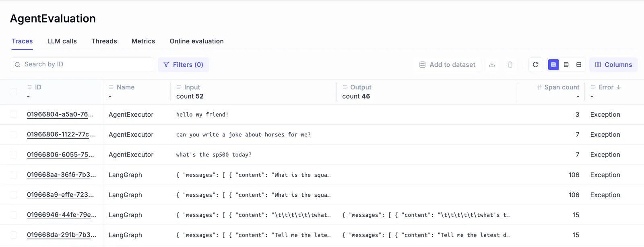Click the Span count column header
The image size is (644, 247).
[x=561, y=87]
